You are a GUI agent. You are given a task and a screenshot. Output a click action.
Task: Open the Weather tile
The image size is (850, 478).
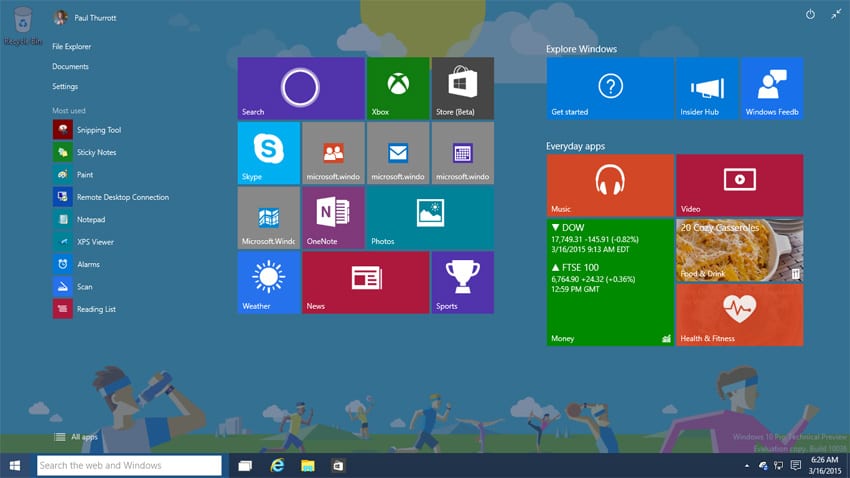(268, 282)
